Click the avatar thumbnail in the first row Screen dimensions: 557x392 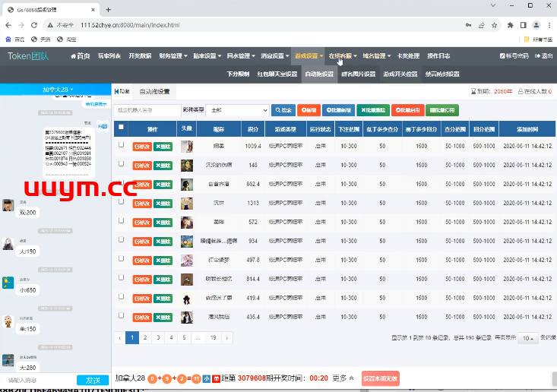186,146
